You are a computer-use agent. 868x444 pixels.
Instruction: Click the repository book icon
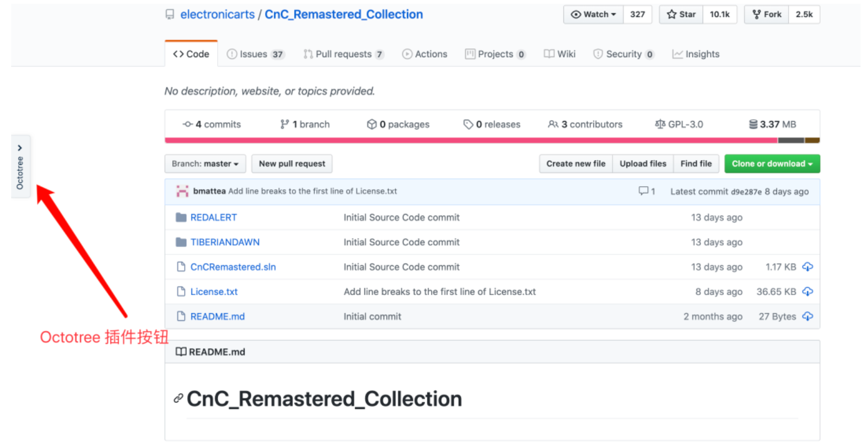pos(170,14)
